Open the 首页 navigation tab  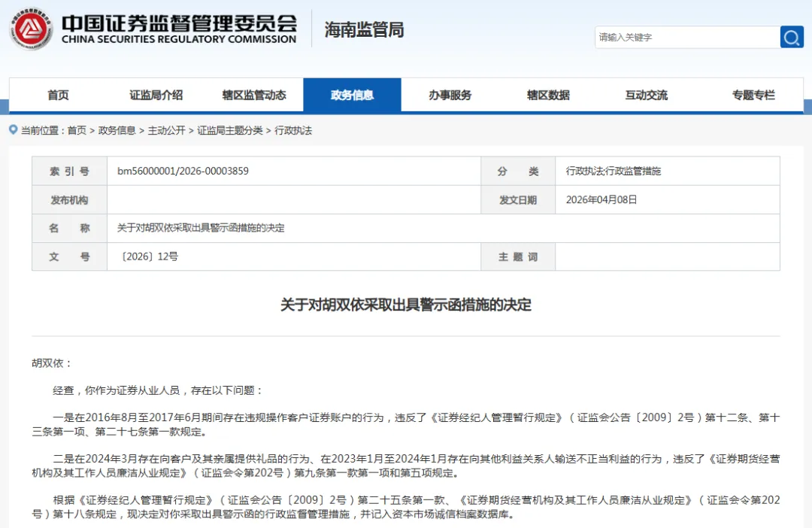(x=58, y=95)
